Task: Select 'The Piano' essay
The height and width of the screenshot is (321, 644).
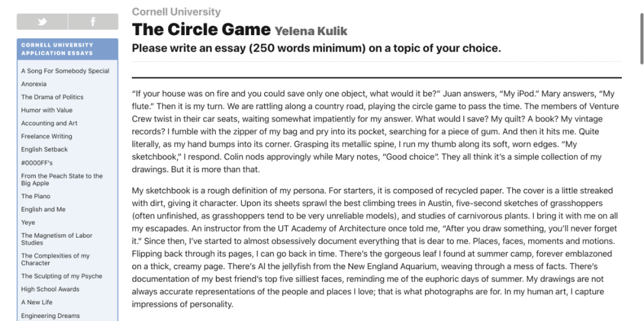Action: 36,196
